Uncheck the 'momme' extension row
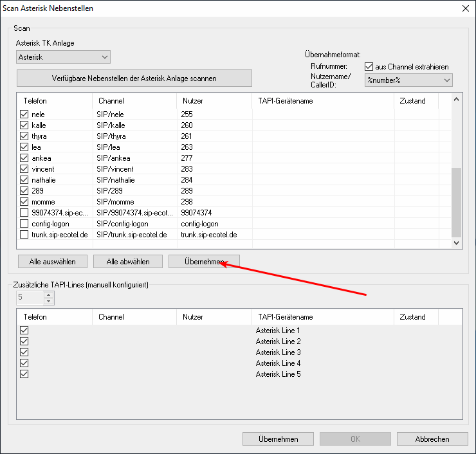This screenshot has height=454, width=476. pyautogui.click(x=24, y=202)
